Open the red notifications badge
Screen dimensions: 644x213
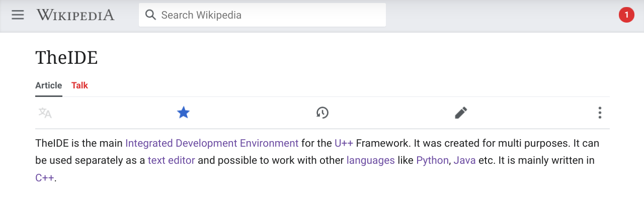click(x=626, y=15)
